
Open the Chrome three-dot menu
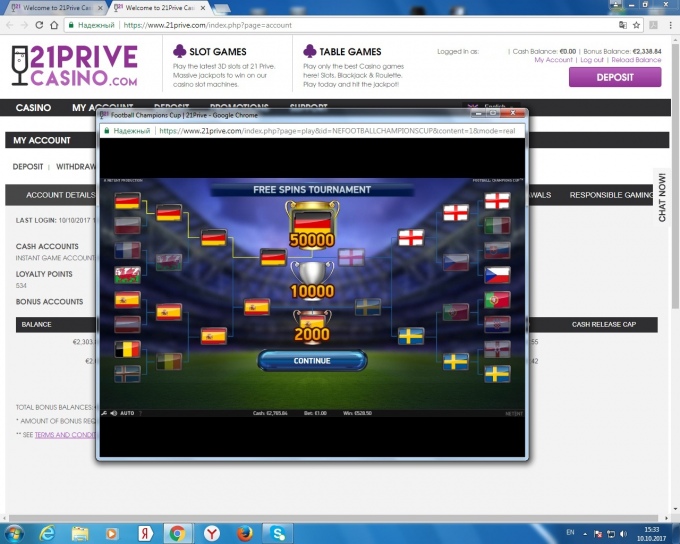(670, 25)
